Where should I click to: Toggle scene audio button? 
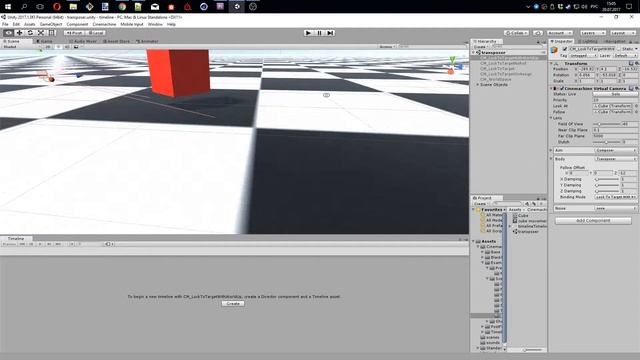point(67,47)
